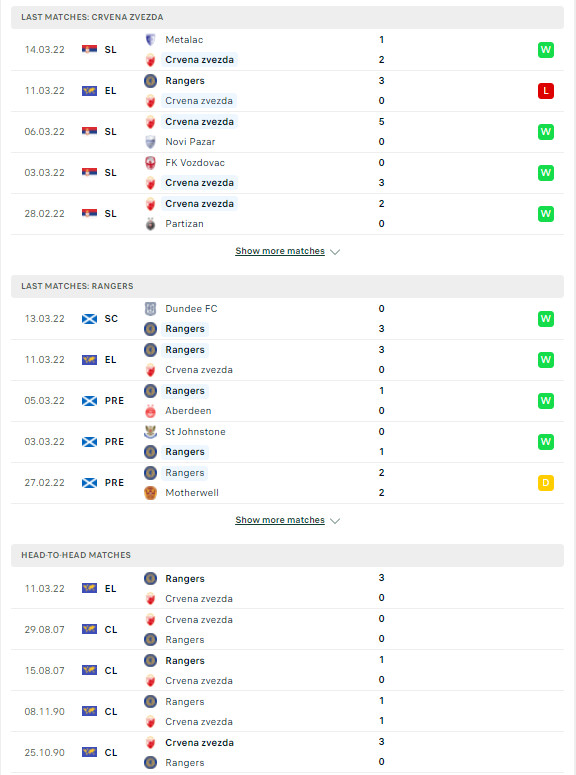The image size is (576, 775).
Task: Click the Aberdeen club logo
Action: pyautogui.click(x=150, y=411)
